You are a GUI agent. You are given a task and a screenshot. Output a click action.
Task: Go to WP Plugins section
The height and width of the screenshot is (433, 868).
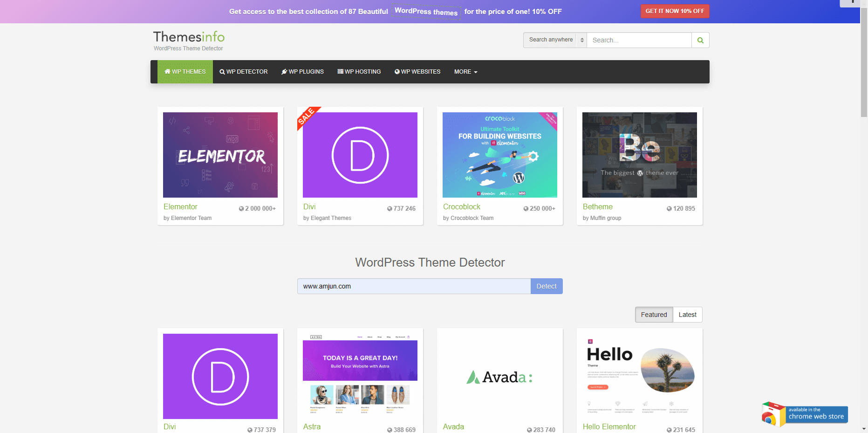pos(302,72)
